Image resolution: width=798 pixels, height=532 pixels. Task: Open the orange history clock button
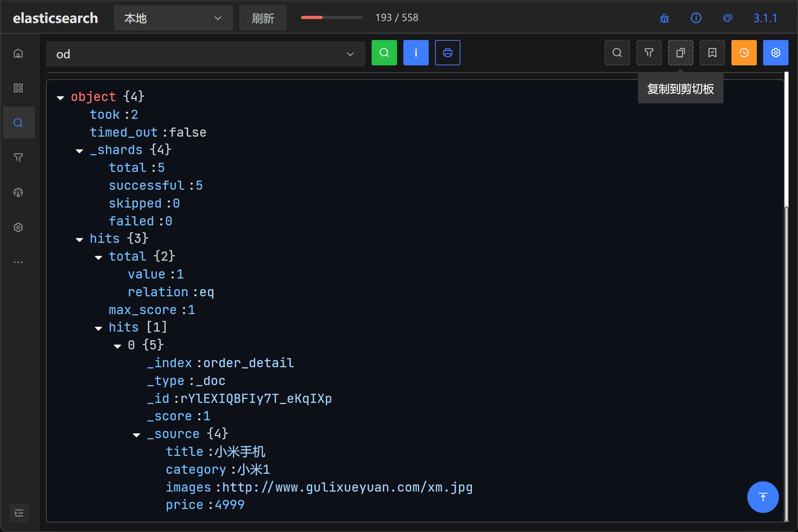click(744, 53)
